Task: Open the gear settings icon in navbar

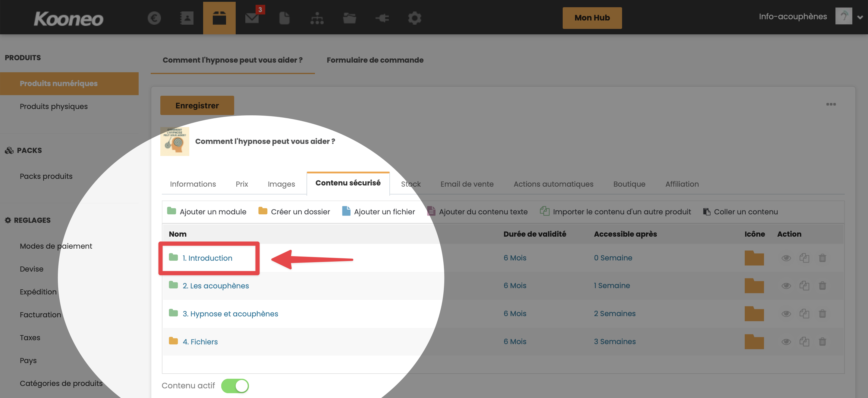Action: 414,18
